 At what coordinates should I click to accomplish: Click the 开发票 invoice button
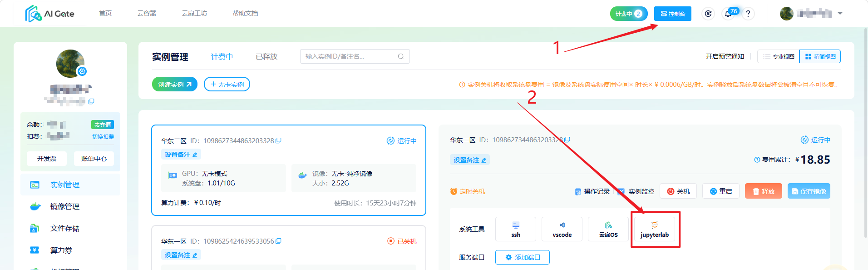coord(47,158)
